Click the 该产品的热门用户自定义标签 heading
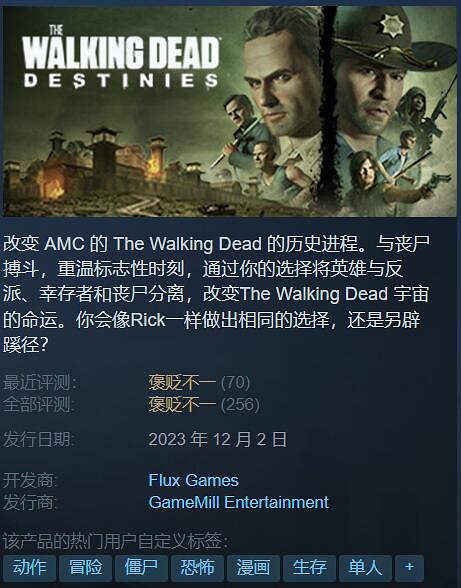The image size is (461, 588). [116, 541]
